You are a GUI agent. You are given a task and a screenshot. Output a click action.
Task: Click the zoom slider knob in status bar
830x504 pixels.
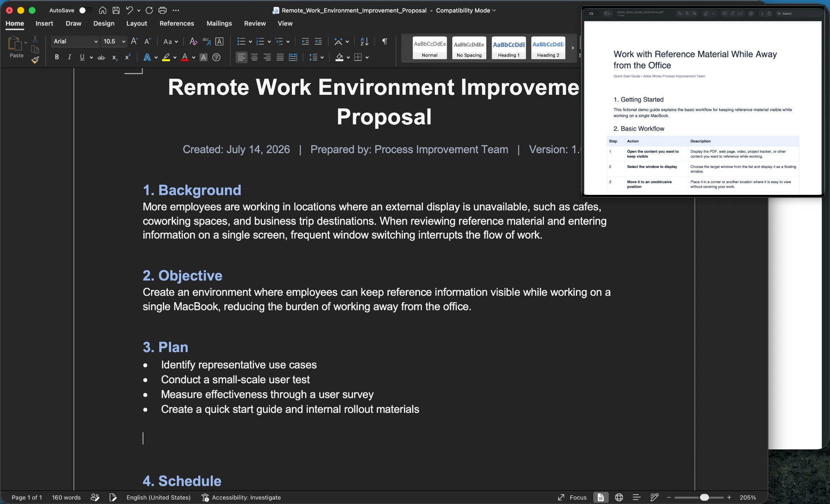[704, 497]
